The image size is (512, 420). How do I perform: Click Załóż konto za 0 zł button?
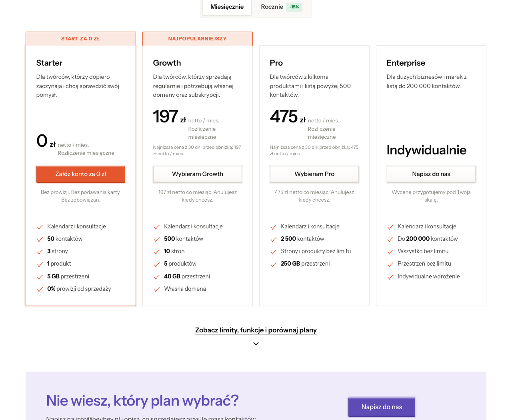81,174
